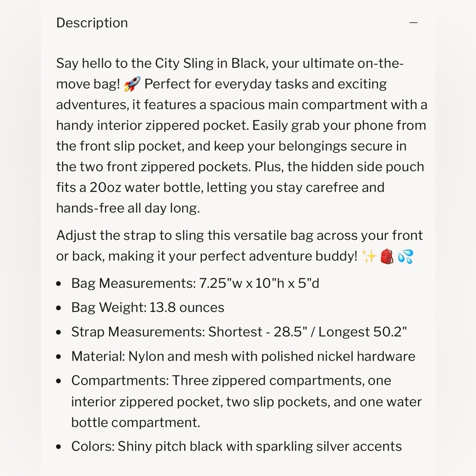Image resolution: width=476 pixels, height=476 pixels.
Task: Click the water droplets emoji
Action: [406, 257]
